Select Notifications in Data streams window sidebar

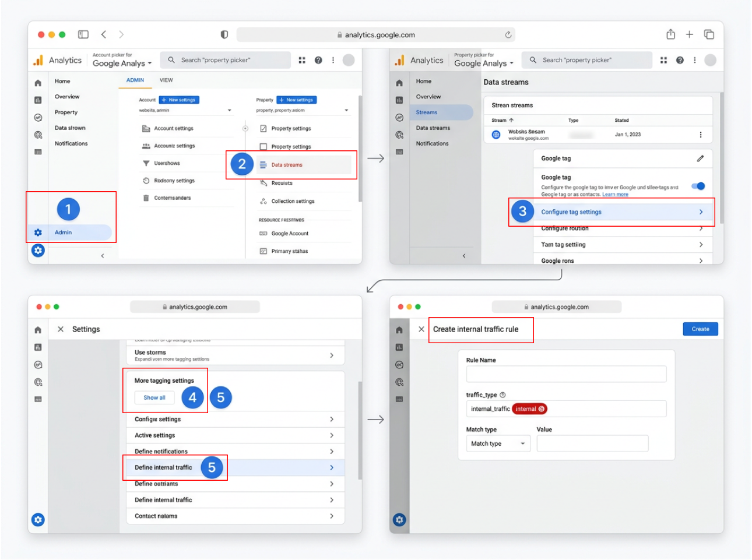coord(433,143)
